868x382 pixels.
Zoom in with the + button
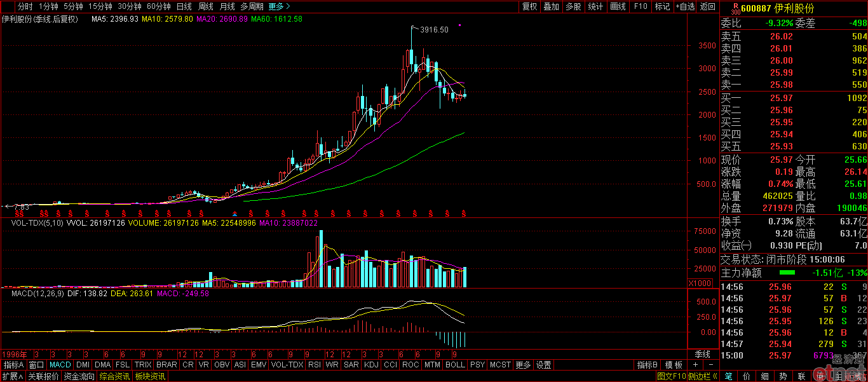click(695, 365)
